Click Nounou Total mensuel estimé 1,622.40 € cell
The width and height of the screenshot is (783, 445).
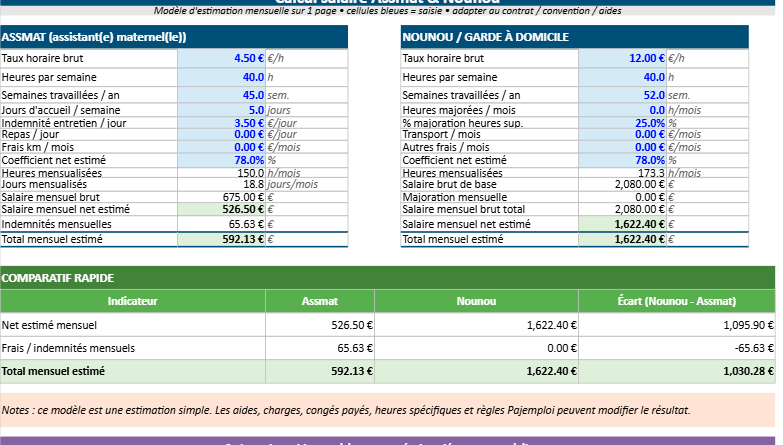pyautogui.click(x=622, y=239)
